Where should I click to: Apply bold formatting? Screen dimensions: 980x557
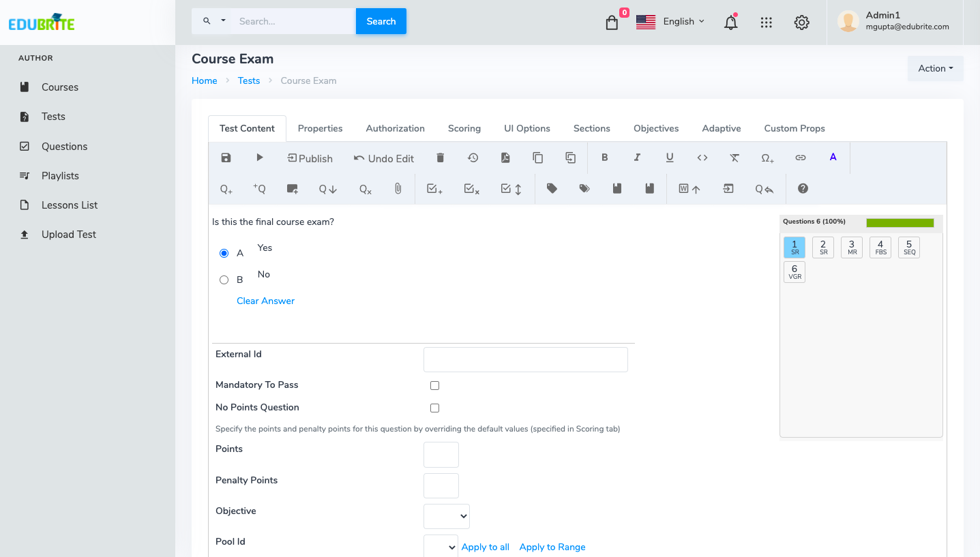(604, 157)
